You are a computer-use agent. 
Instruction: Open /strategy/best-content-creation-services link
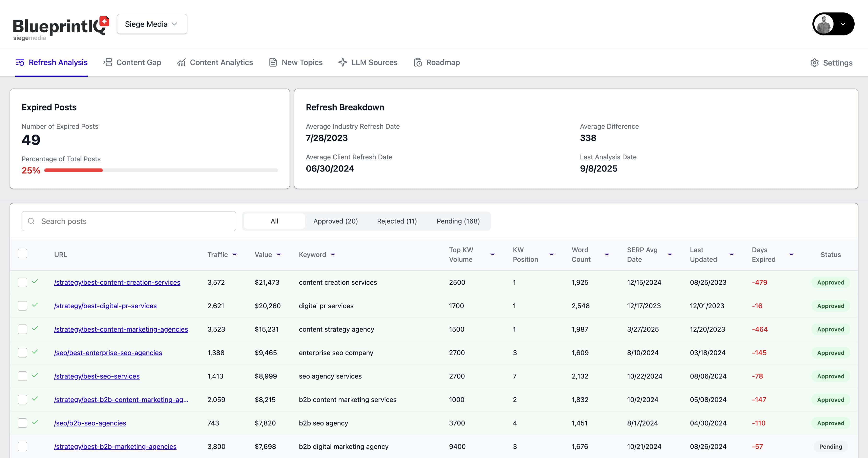click(x=117, y=282)
